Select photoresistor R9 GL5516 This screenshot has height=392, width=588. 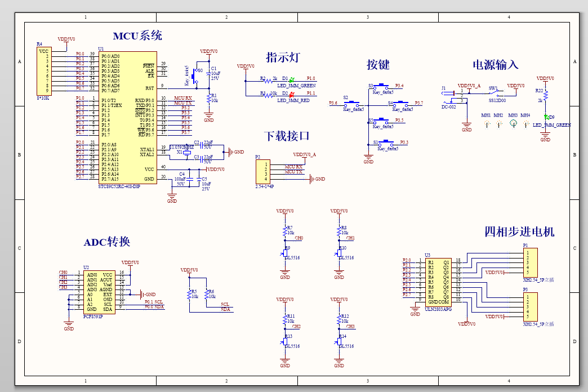(x=285, y=253)
